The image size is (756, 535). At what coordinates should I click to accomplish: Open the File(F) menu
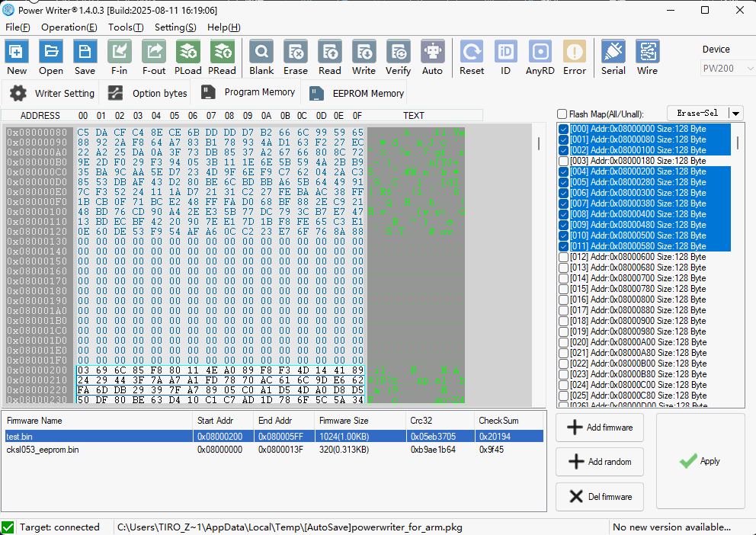18,27
